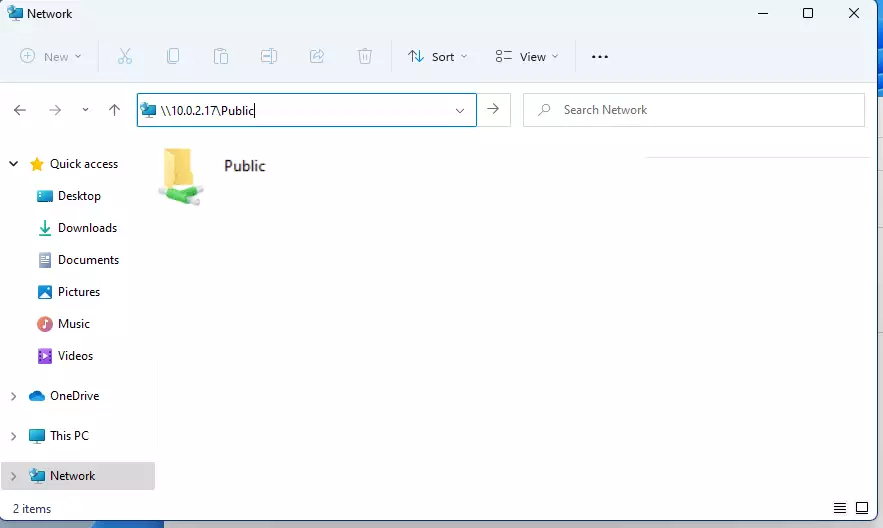The width and height of the screenshot is (883, 528).
Task: Open Downloads in the sidebar
Action: (x=87, y=228)
